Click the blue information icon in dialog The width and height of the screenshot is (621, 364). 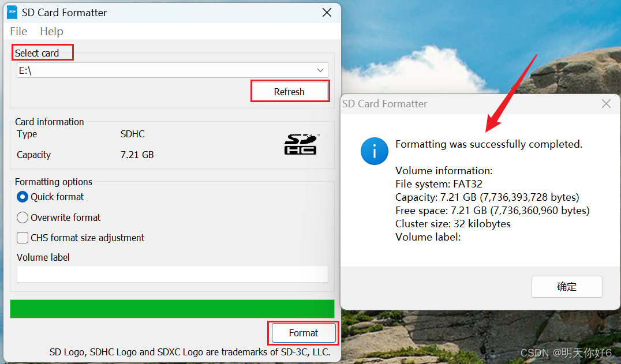[374, 151]
